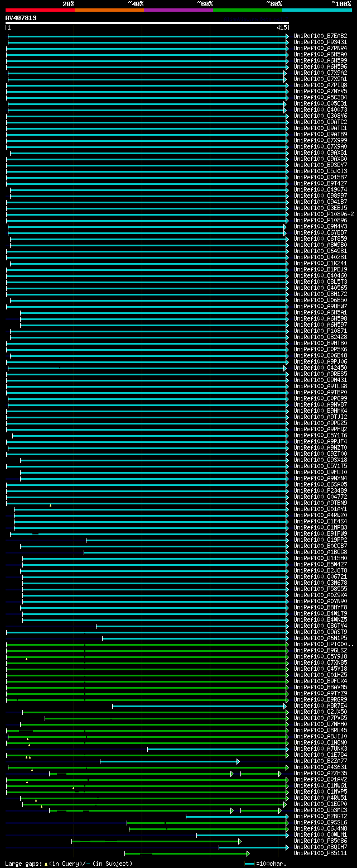The image size is (357, 868).
Task: Select label UniRef100_Q53MC3
Action: 320,810
